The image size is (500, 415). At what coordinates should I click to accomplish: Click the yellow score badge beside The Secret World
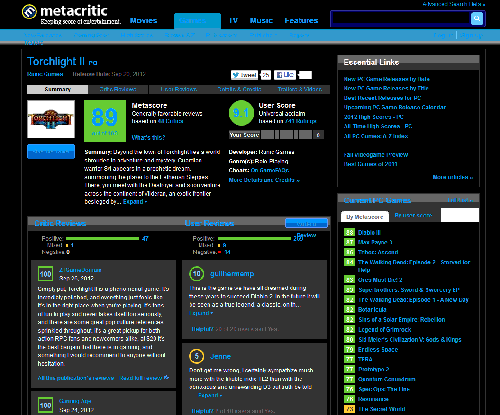(x=349, y=409)
